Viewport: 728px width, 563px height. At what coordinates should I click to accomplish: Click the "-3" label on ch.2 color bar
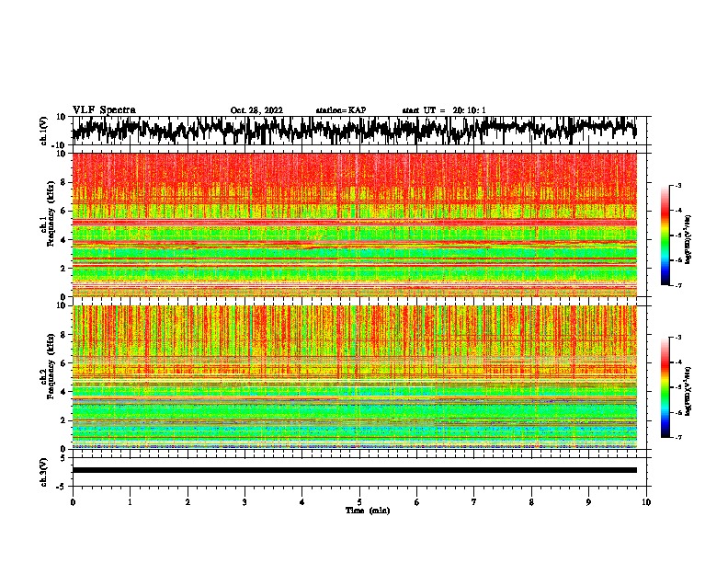pyautogui.click(x=677, y=338)
